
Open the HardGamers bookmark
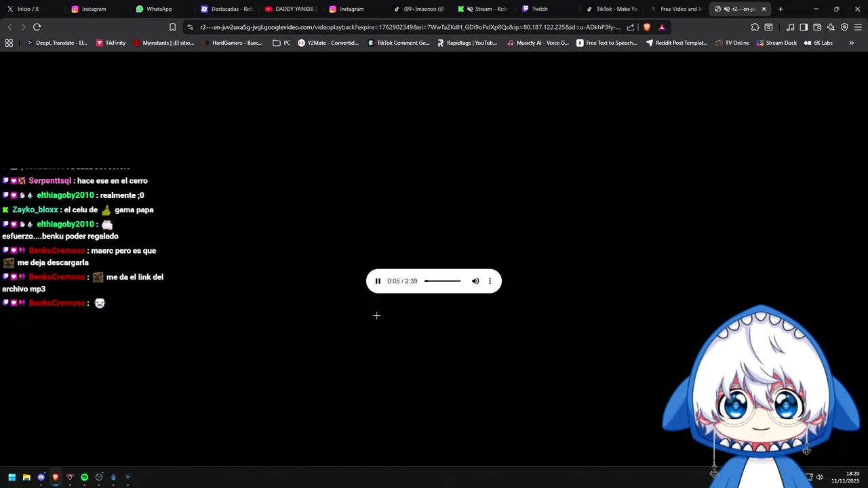(x=233, y=43)
